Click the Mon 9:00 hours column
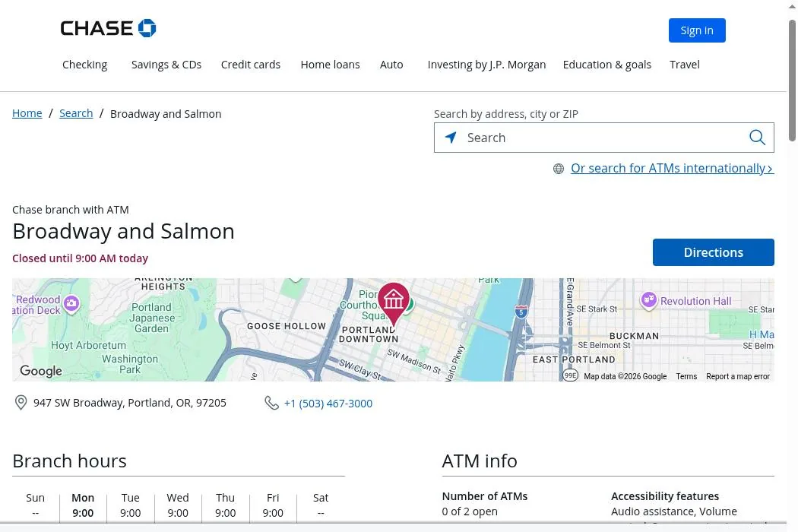This screenshot has width=798, height=532. point(83,505)
